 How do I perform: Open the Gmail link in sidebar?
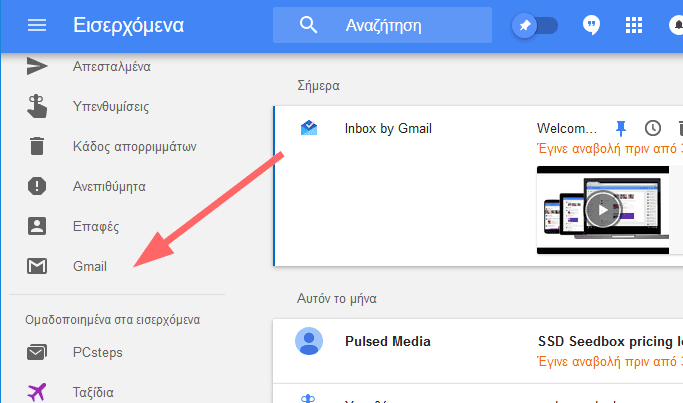(89, 266)
